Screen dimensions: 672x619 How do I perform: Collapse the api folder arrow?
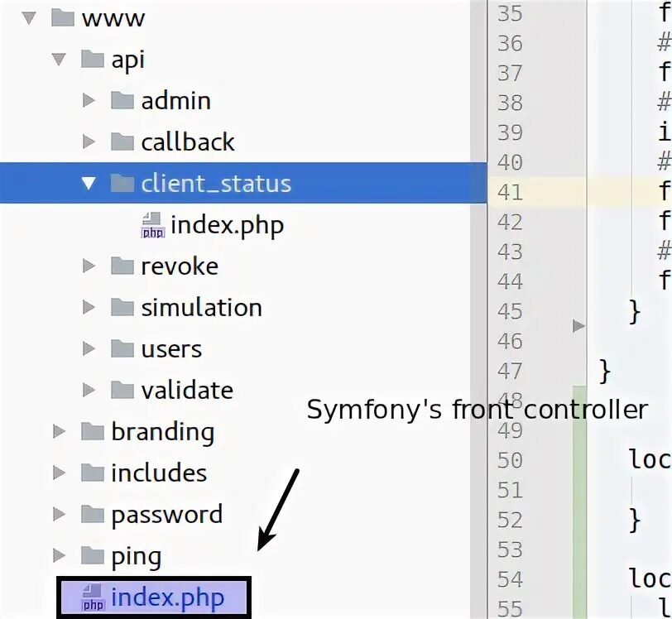point(59,60)
